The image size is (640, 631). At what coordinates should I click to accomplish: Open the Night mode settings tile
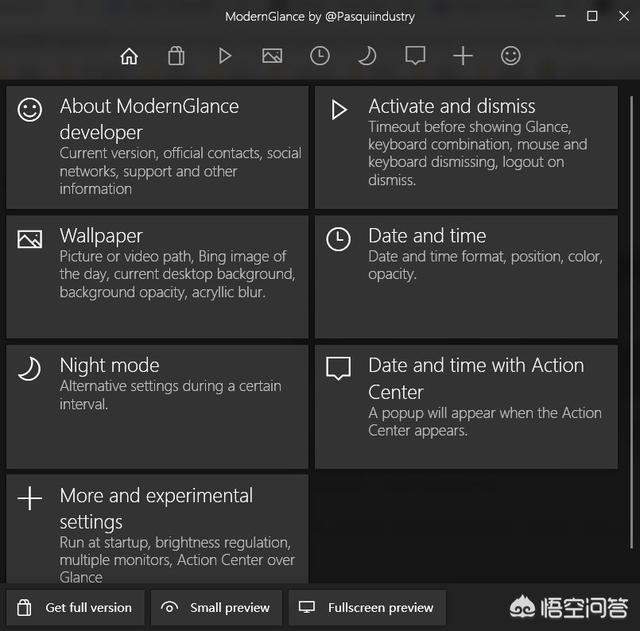(157, 406)
